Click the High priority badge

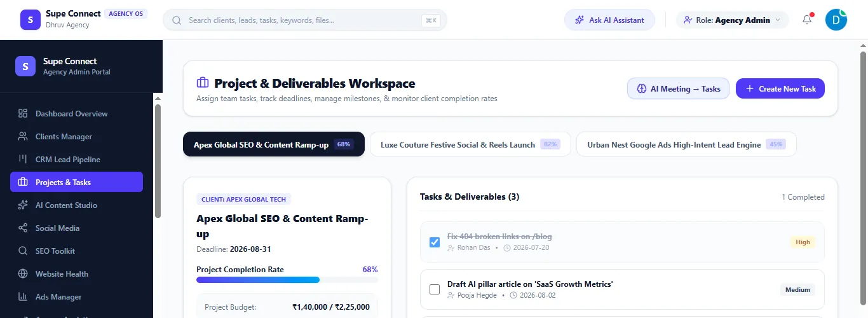pyautogui.click(x=803, y=242)
